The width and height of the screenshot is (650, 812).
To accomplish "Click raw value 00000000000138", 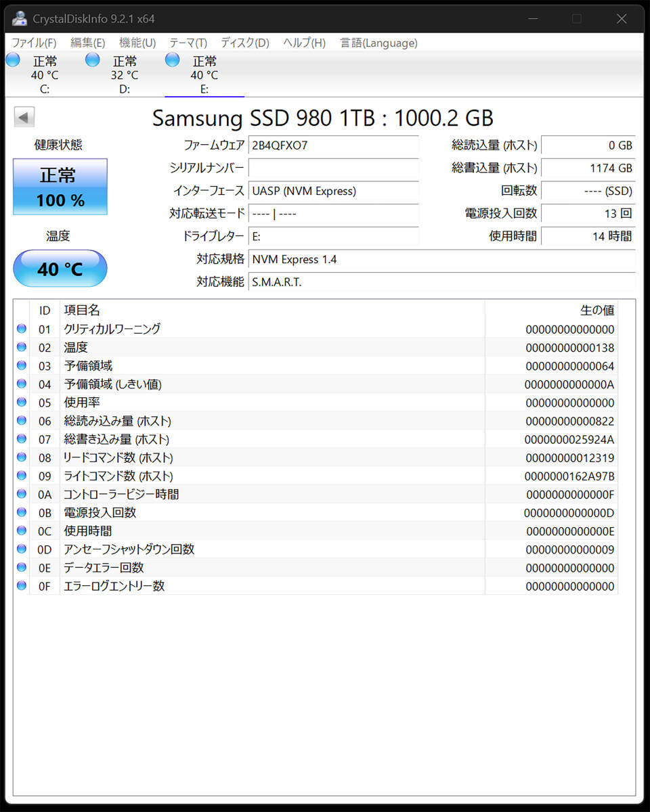I will click(x=570, y=348).
